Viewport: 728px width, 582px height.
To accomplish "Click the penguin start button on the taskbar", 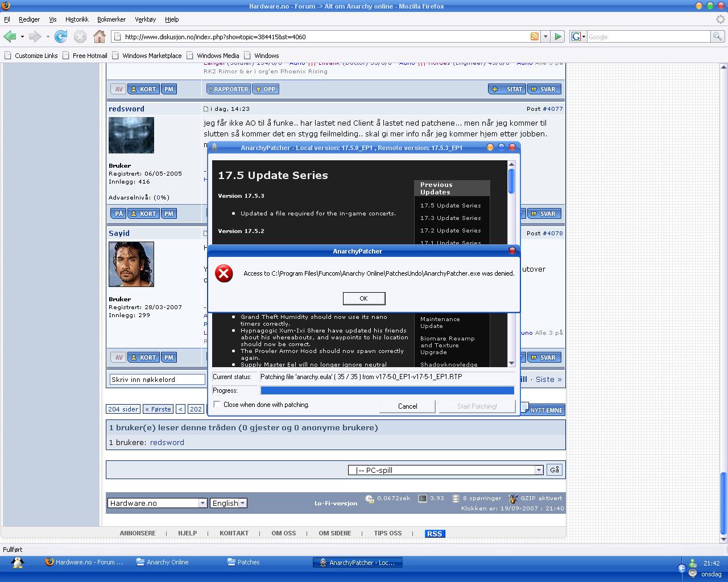I will click(18, 563).
